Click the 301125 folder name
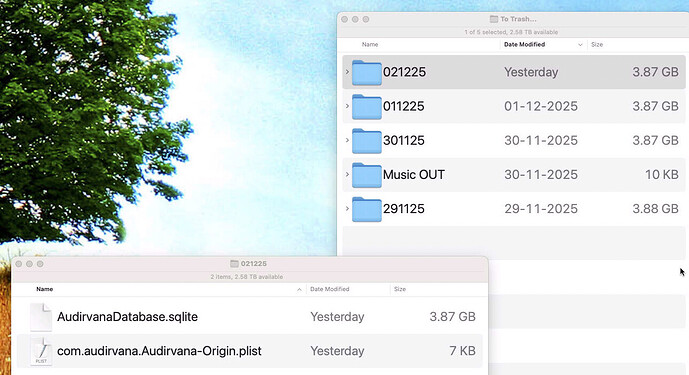The height and width of the screenshot is (375, 689). click(404, 141)
